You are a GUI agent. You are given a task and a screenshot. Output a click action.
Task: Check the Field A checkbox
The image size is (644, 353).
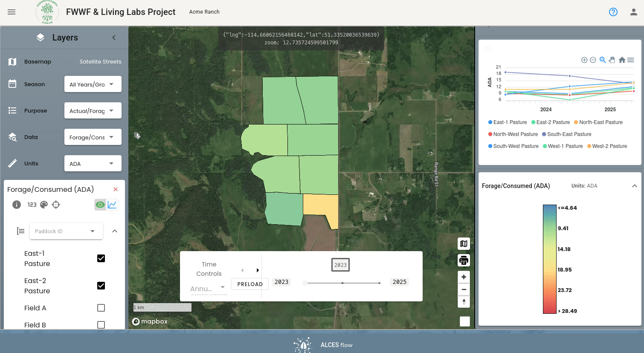tap(101, 308)
